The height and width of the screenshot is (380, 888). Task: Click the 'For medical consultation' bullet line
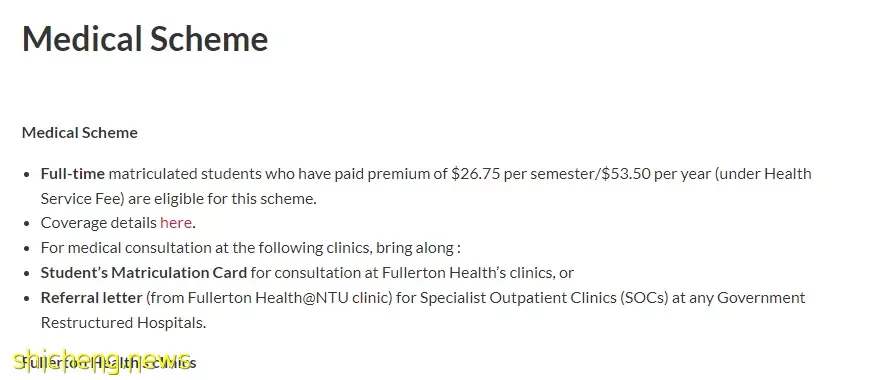pos(250,247)
